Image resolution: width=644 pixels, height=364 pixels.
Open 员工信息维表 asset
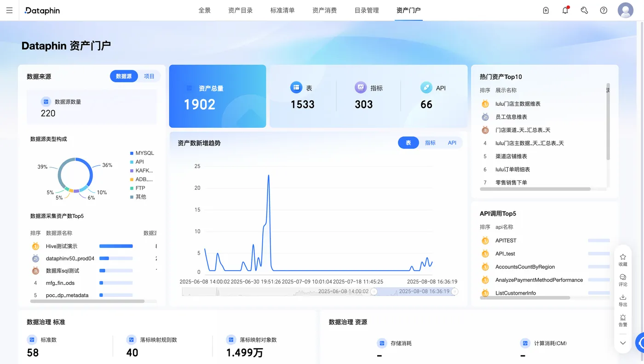[x=511, y=117]
